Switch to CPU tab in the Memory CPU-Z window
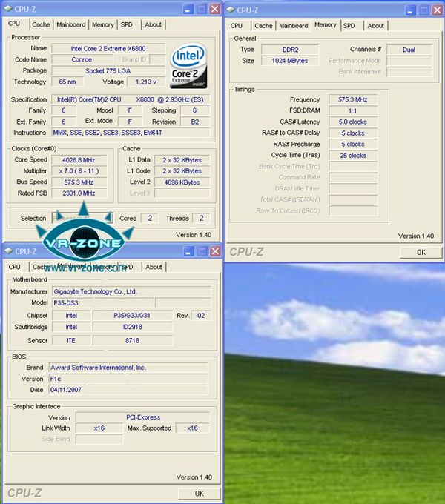 (x=237, y=26)
